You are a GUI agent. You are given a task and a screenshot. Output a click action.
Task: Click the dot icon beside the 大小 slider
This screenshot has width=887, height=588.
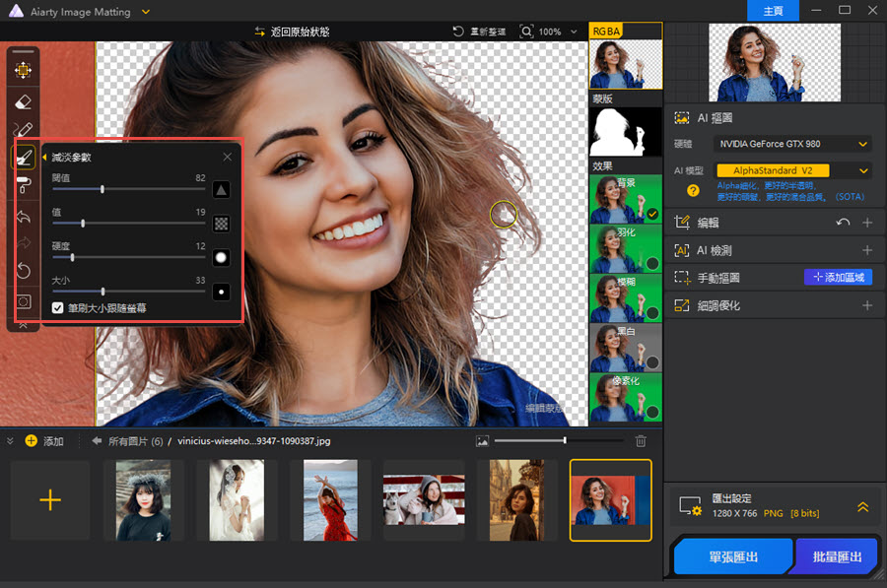(x=221, y=292)
